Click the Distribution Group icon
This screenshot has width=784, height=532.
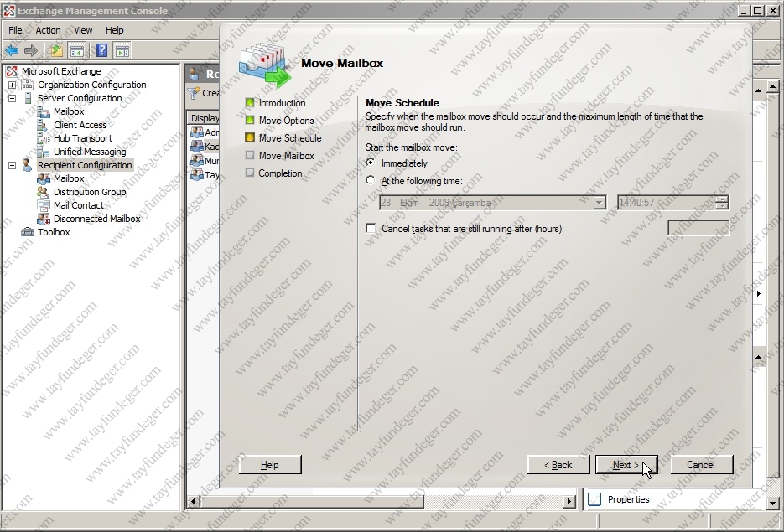click(44, 192)
